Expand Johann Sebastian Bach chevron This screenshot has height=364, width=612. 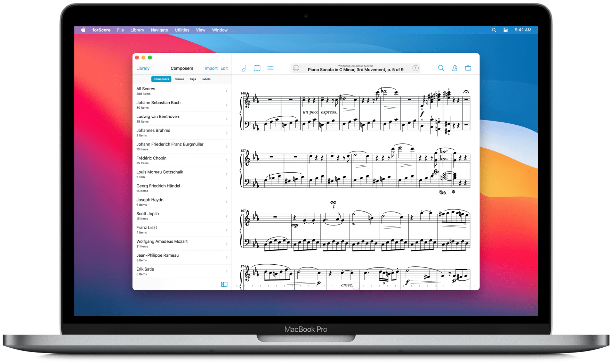(x=226, y=105)
